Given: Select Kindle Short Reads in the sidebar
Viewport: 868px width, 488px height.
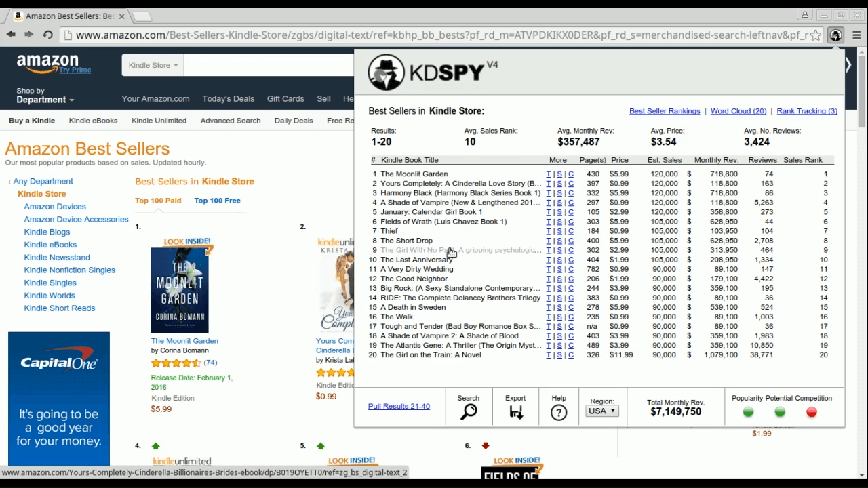Looking at the screenshot, I should coord(60,308).
